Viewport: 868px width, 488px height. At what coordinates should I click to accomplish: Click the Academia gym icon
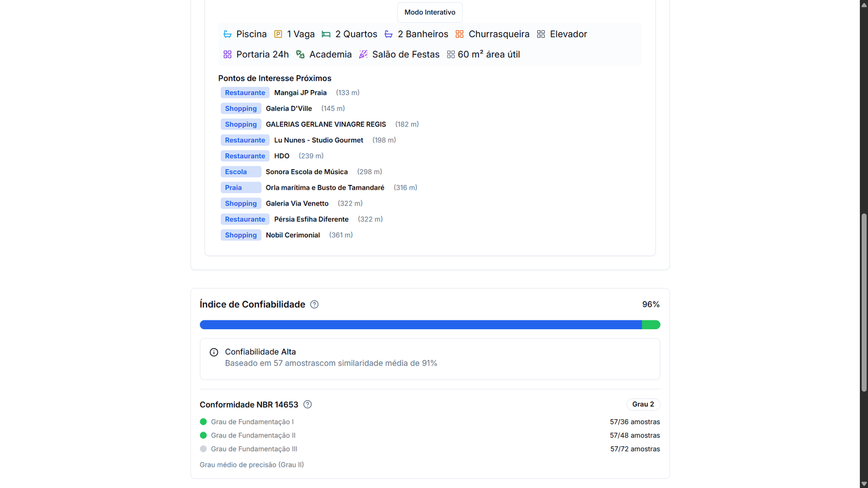(x=300, y=54)
